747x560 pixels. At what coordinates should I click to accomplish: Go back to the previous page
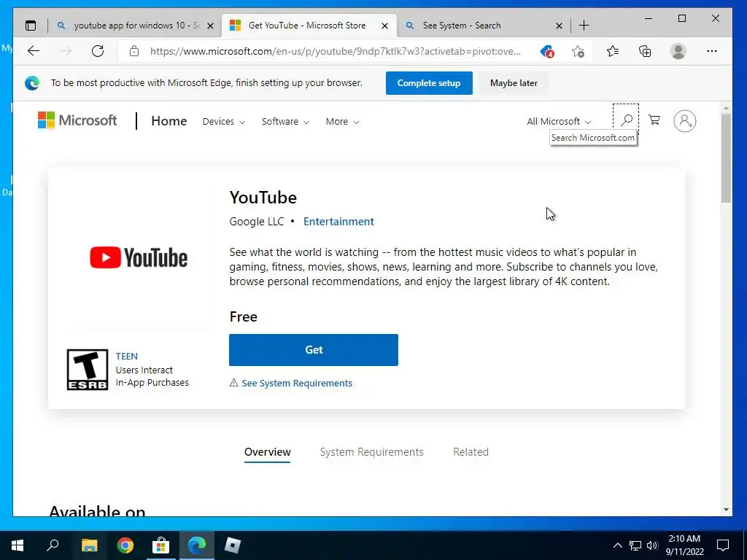(34, 51)
